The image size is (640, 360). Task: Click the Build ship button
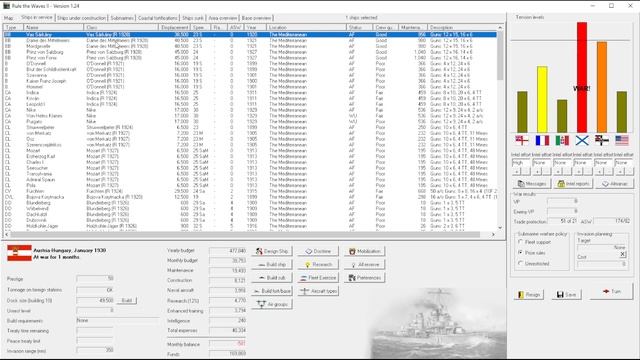272,264
